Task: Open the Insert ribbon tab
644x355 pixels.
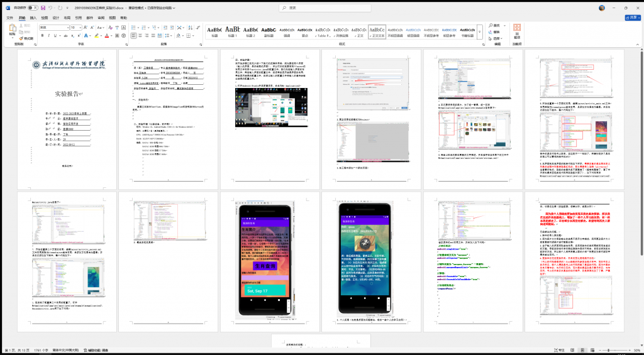Action: [x=34, y=18]
